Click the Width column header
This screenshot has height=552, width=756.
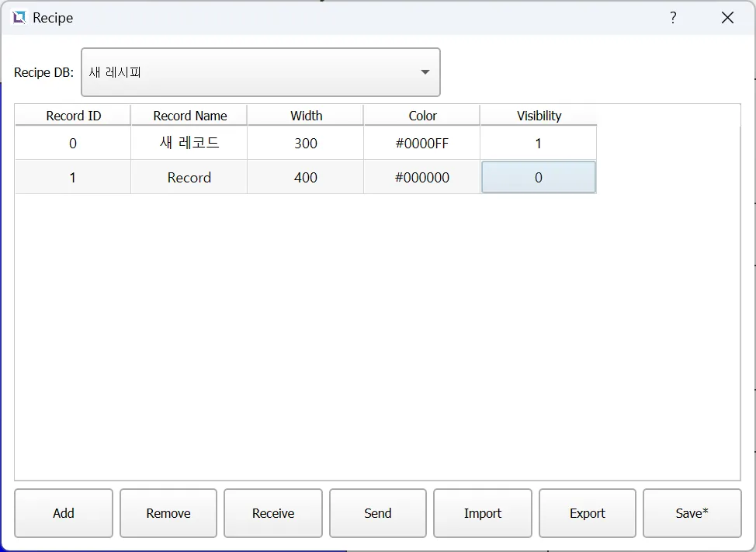pyautogui.click(x=306, y=116)
